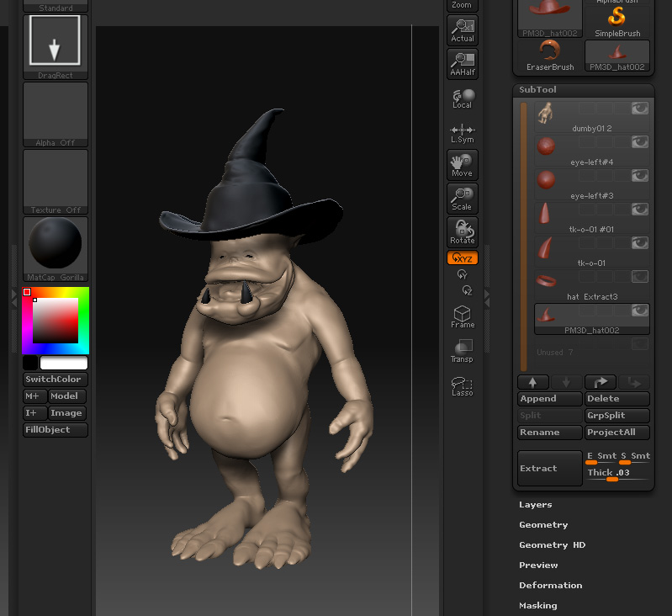Viewport: 672px width, 616px height.
Task: Click the white main color swatch
Action: coord(64,363)
